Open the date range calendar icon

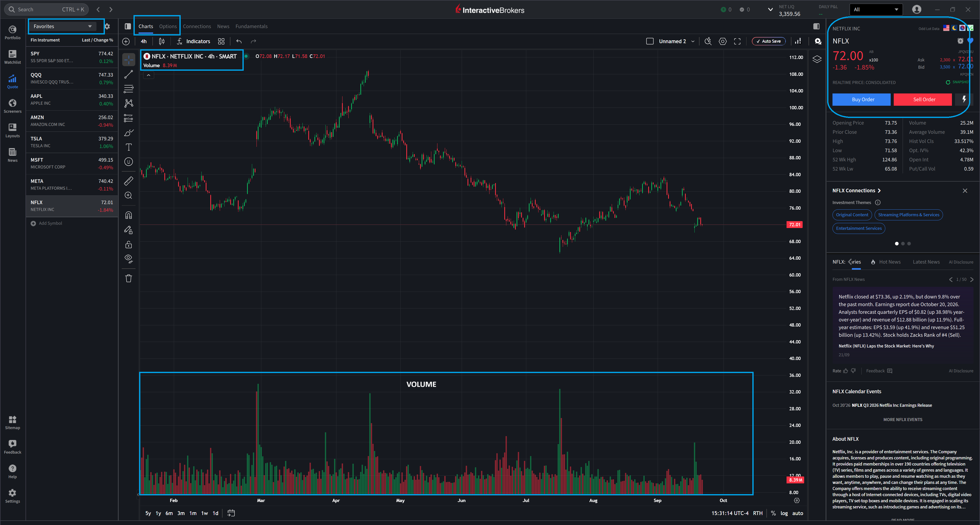pos(231,513)
